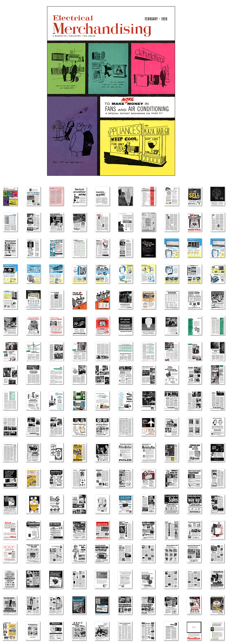Select the 'Philco Unified' page thumbnail
Image resolution: width=227 pixels, height=644 pixels.
pos(126,453)
